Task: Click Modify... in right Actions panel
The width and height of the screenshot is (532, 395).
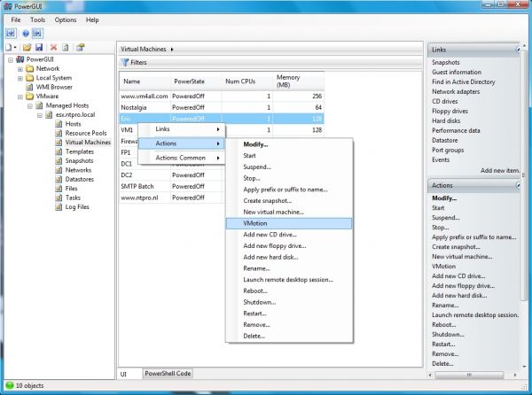Action: point(444,198)
